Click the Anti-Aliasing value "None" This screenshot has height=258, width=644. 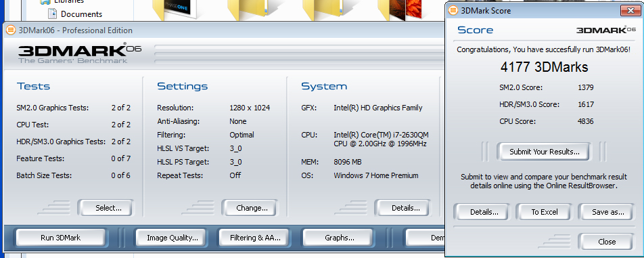click(238, 121)
